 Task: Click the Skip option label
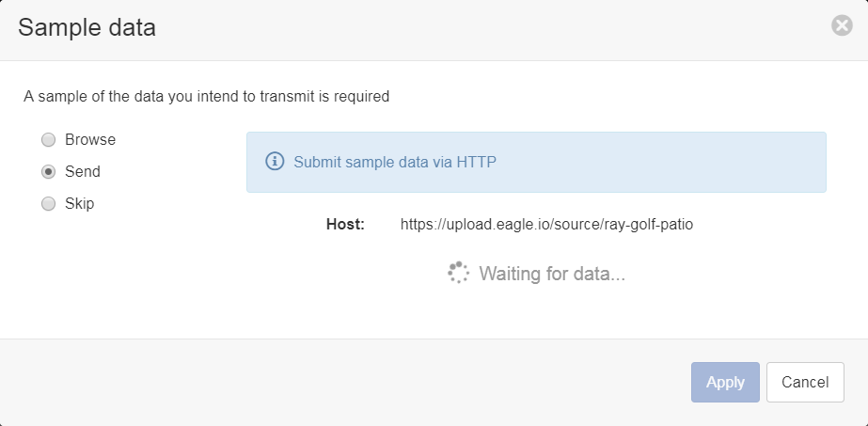click(80, 203)
